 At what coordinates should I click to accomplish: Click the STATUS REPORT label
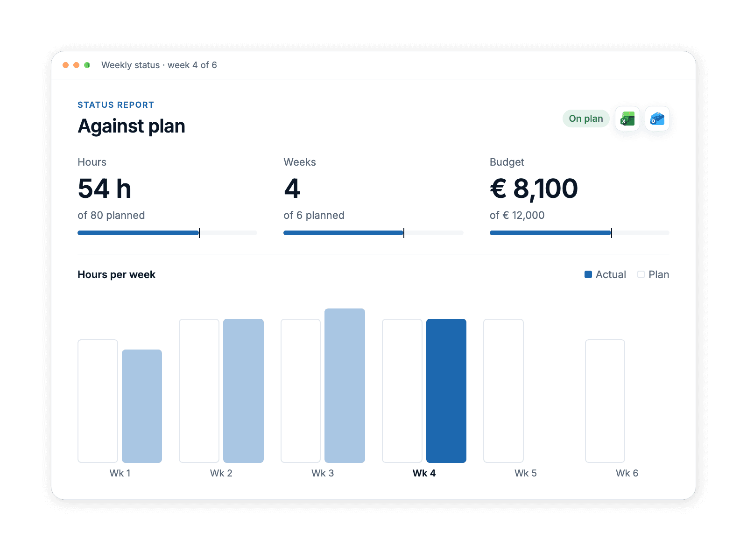tap(116, 105)
